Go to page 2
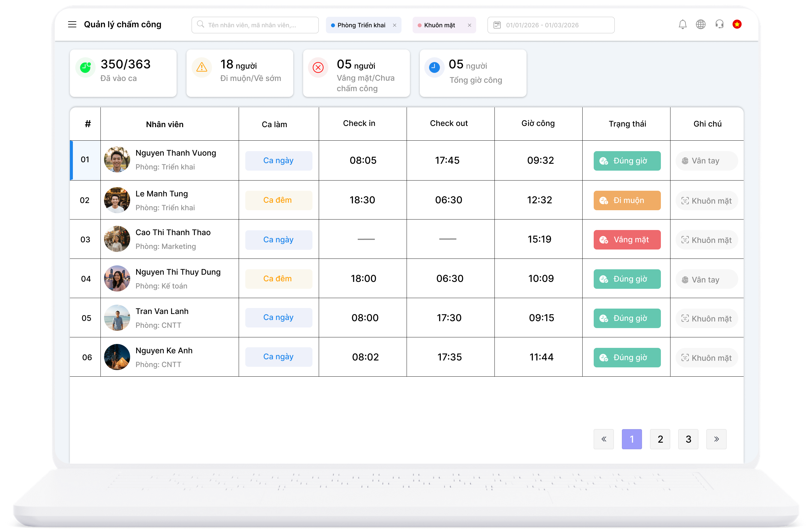 click(660, 439)
